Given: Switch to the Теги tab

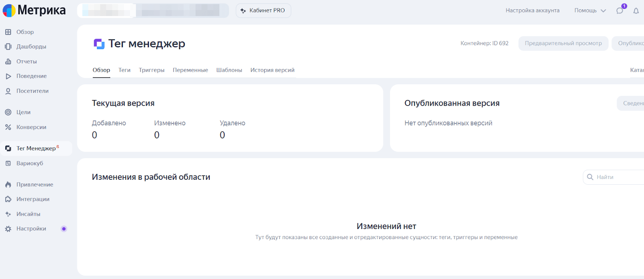Looking at the screenshot, I should click(x=124, y=70).
